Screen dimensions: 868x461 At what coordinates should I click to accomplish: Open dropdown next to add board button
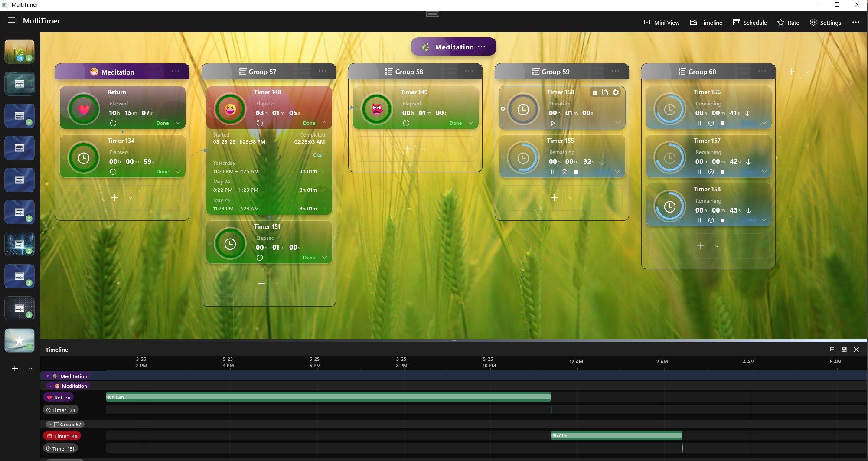[x=30, y=369]
